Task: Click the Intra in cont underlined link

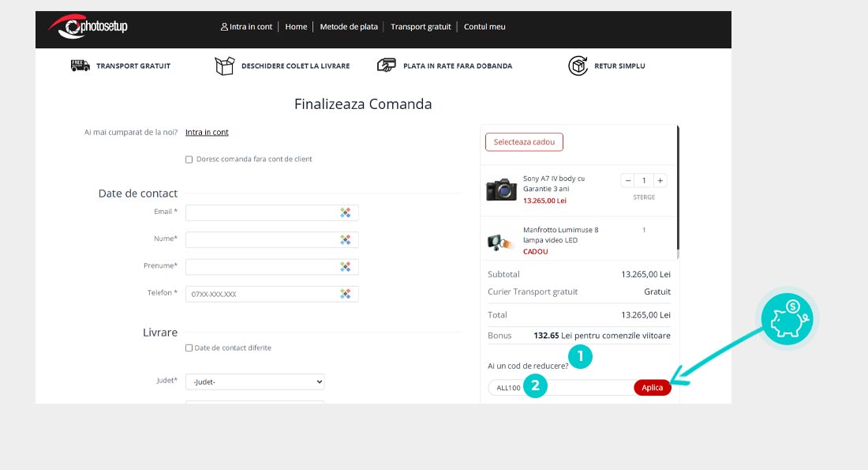Action: click(207, 133)
